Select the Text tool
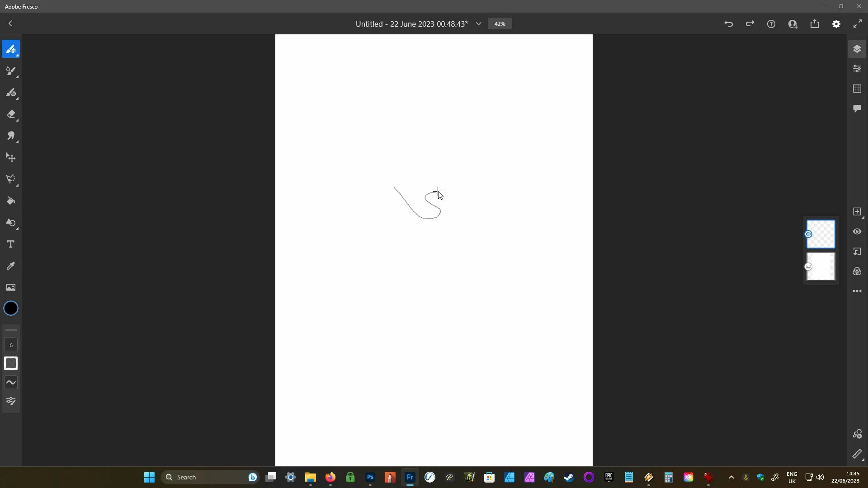 click(x=11, y=244)
